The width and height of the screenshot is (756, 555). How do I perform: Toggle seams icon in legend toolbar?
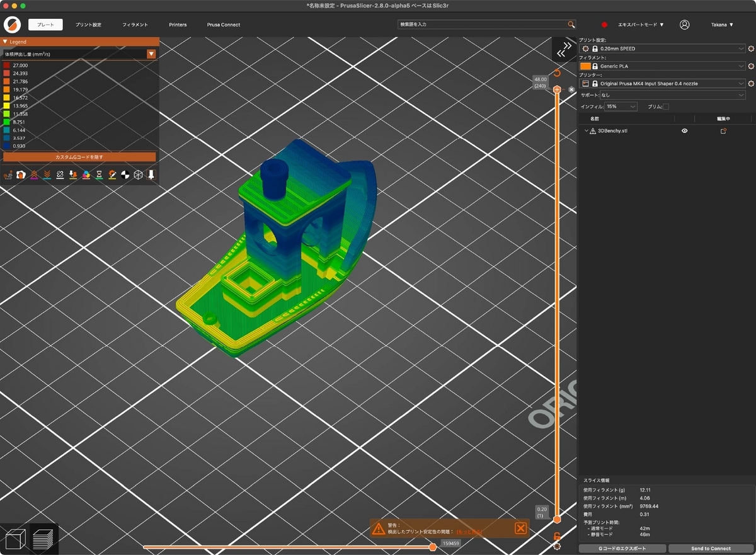pos(60,175)
